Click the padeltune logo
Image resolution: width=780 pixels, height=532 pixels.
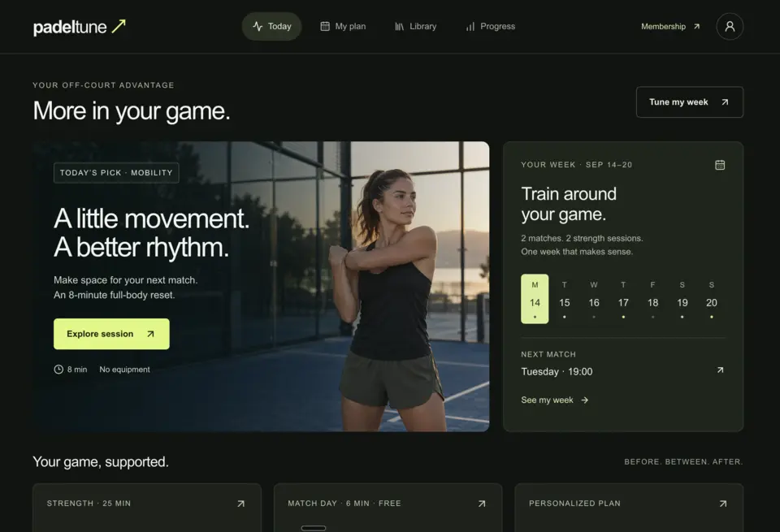[80, 26]
